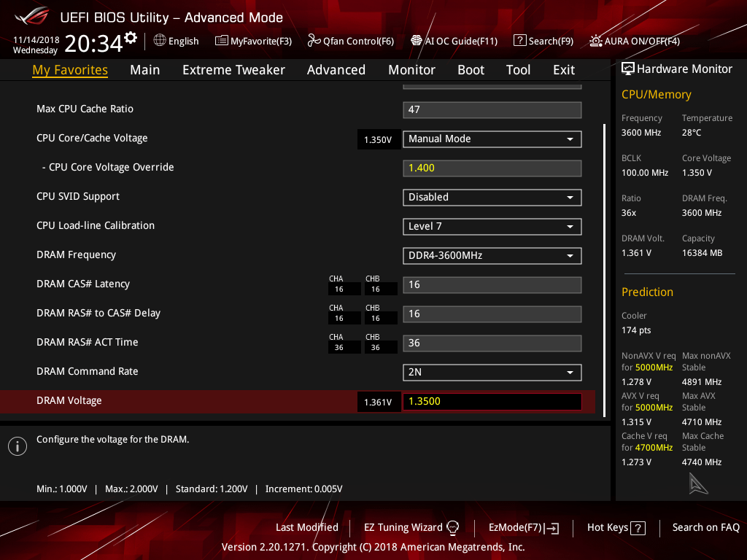747x560 pixels.
Task: Click the 16384 MB Capacity value
Action: click(x=702, y=253)
